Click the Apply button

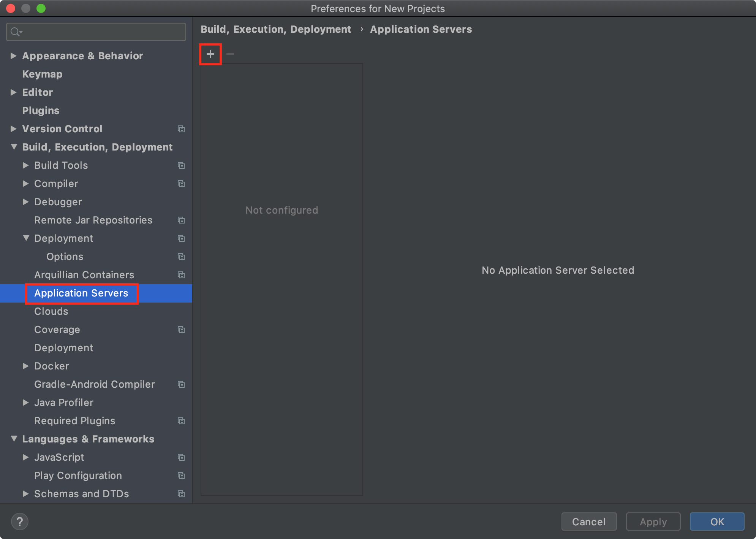pos(653,522)
